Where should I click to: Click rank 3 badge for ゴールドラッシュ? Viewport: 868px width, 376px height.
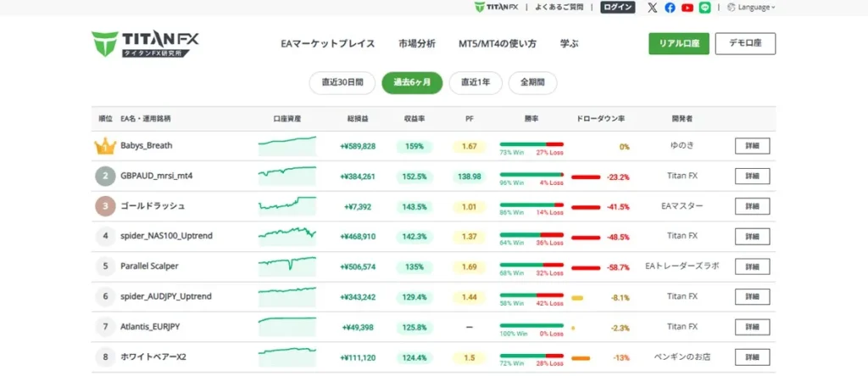click(x=105, y=206)
